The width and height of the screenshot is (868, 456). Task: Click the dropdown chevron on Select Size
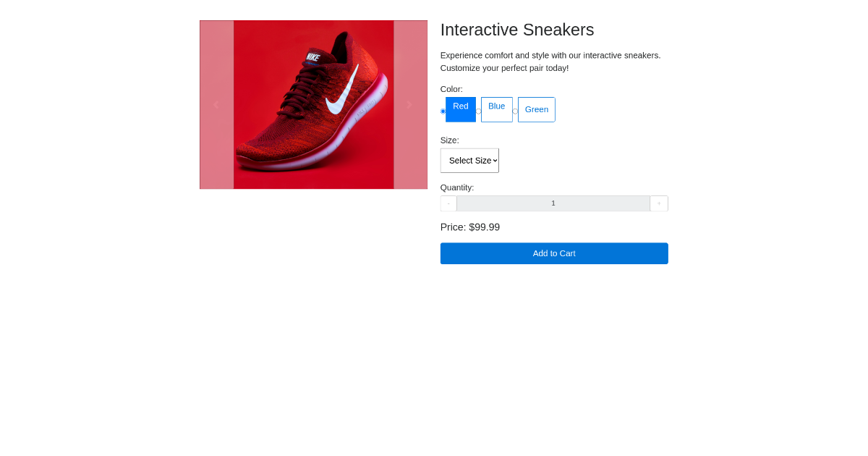pos(495,160)
